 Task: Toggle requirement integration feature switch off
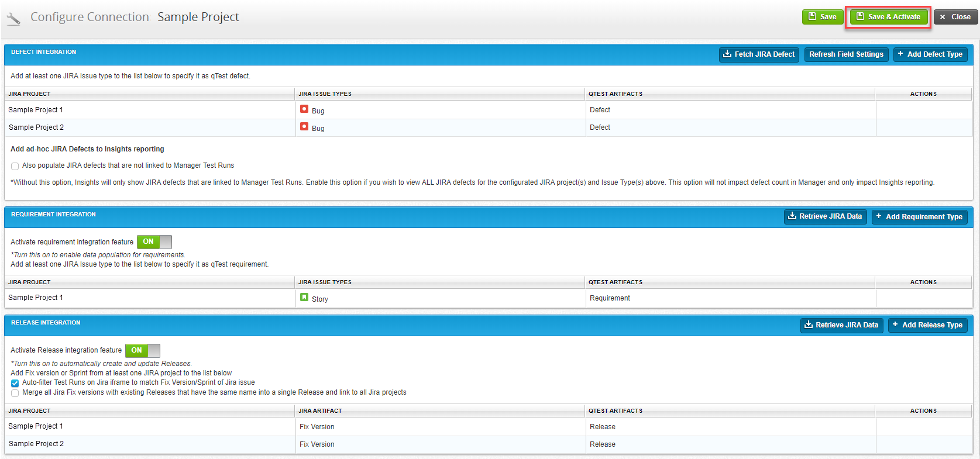[154, 241]
